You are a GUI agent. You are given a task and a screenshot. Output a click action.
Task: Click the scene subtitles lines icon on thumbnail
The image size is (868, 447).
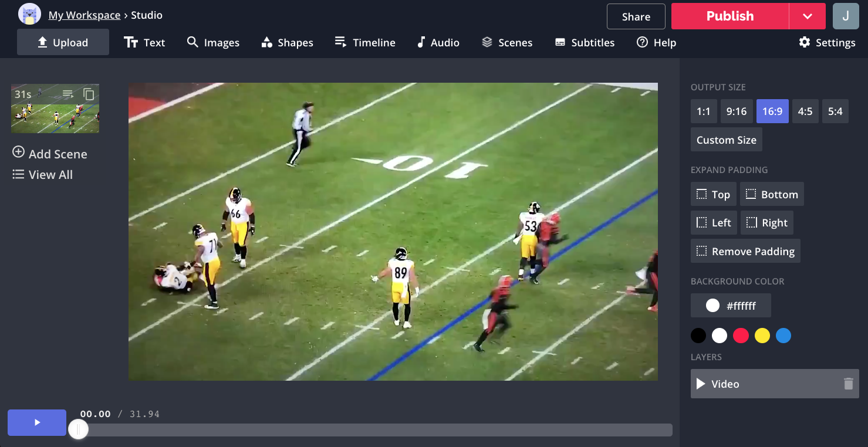click(68, 94)
